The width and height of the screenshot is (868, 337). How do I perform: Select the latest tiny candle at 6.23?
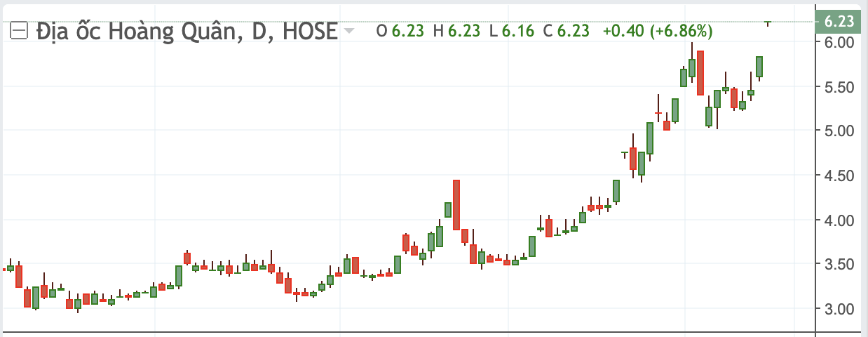[x=768, y=23]
